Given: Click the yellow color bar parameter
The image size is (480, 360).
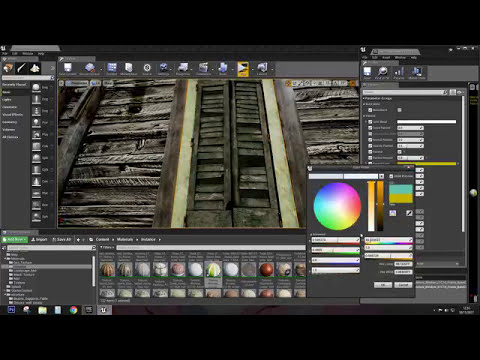Looking at the screenshot, I should (427, 163).
